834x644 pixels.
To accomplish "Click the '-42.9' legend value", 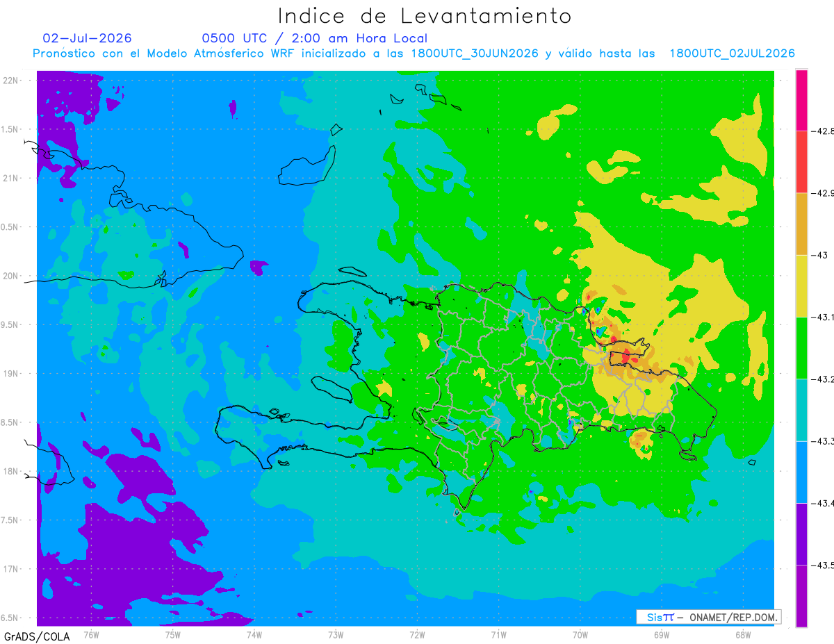I will pos(823,193).
